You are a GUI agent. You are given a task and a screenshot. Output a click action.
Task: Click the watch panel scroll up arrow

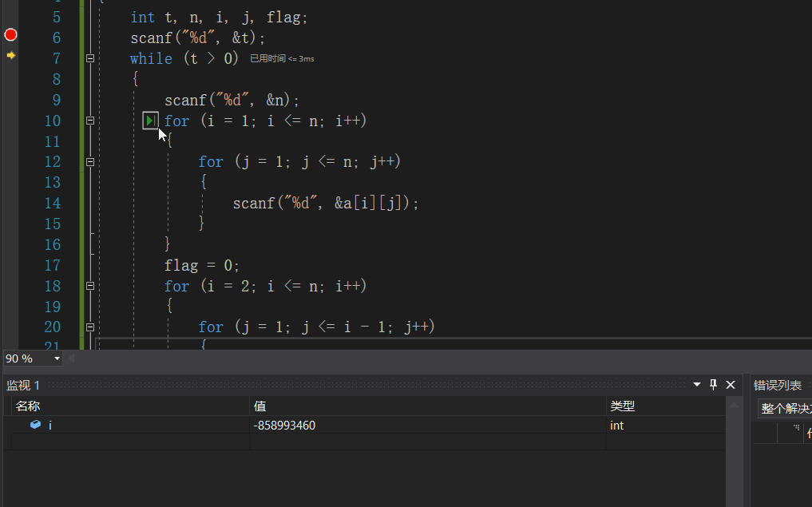tap(734, 405)
